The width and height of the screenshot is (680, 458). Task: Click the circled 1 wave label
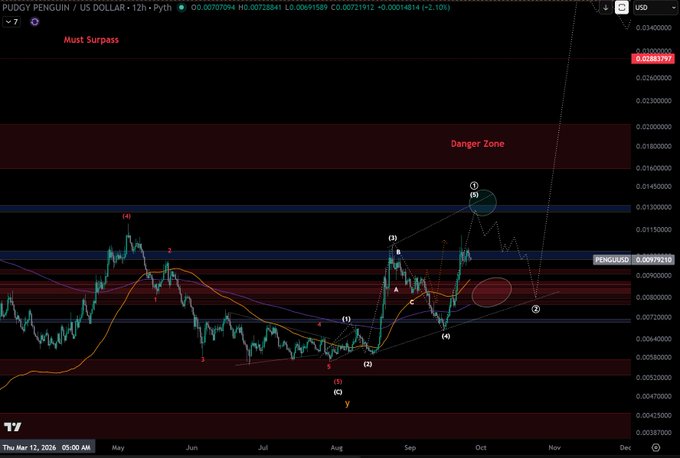pyautogui.click(x=474, y=186)
